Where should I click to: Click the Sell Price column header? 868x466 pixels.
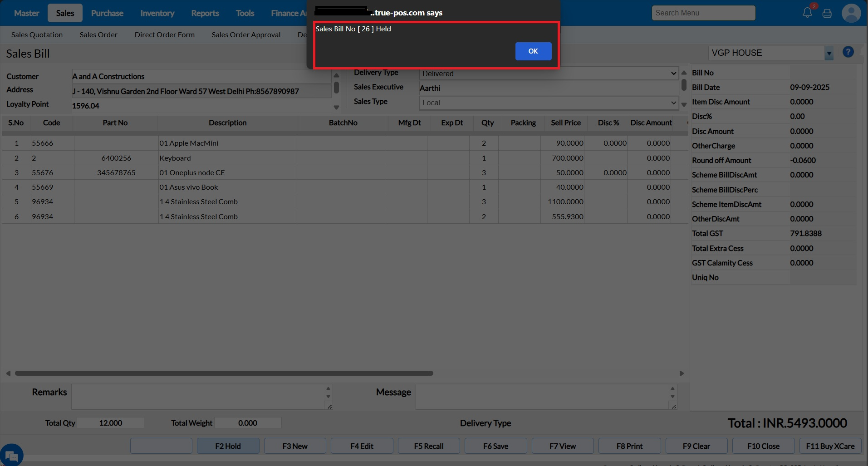[566, 123]
